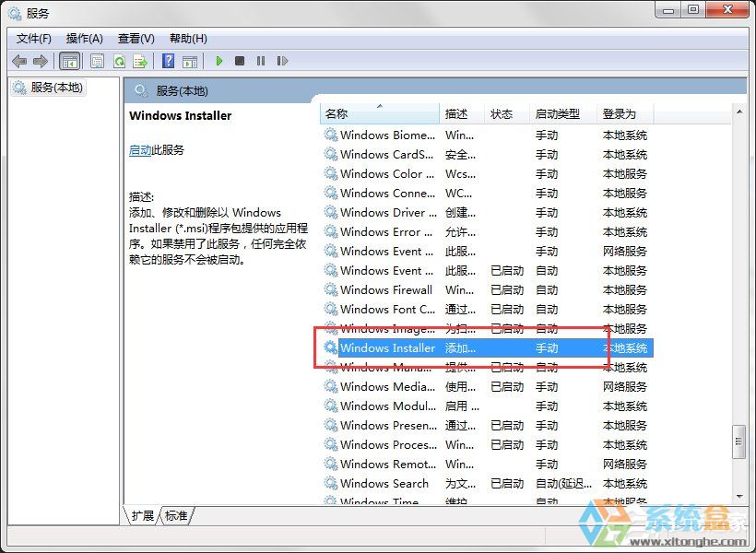756x553 pixels.
Task: Toggle the show/hide console tree icon
Action: 69,61
